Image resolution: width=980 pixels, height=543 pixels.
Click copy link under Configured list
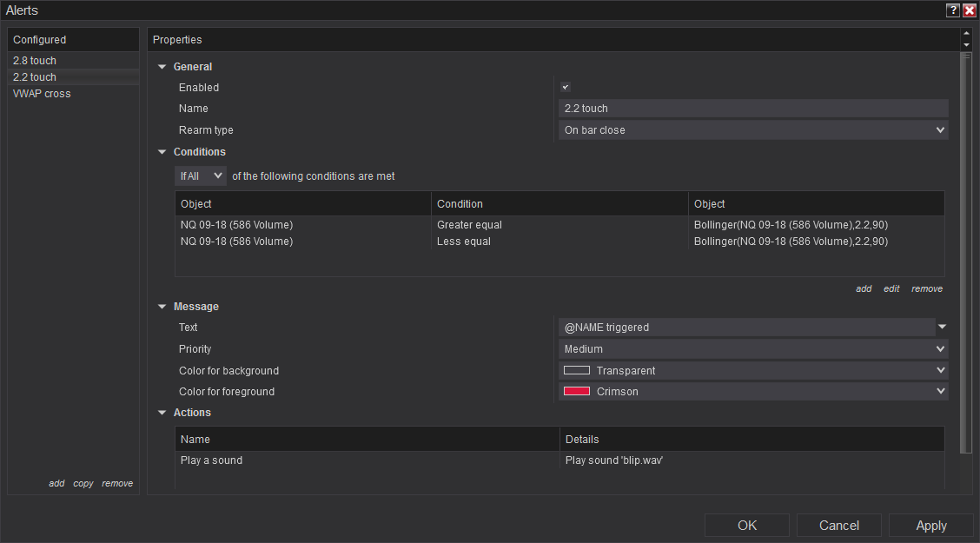(83, 483)
